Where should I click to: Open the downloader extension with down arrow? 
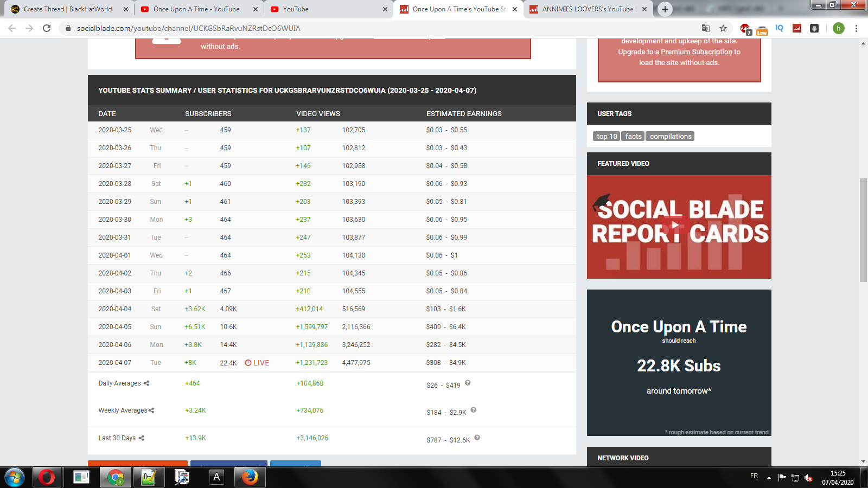[x=814, y=28]
